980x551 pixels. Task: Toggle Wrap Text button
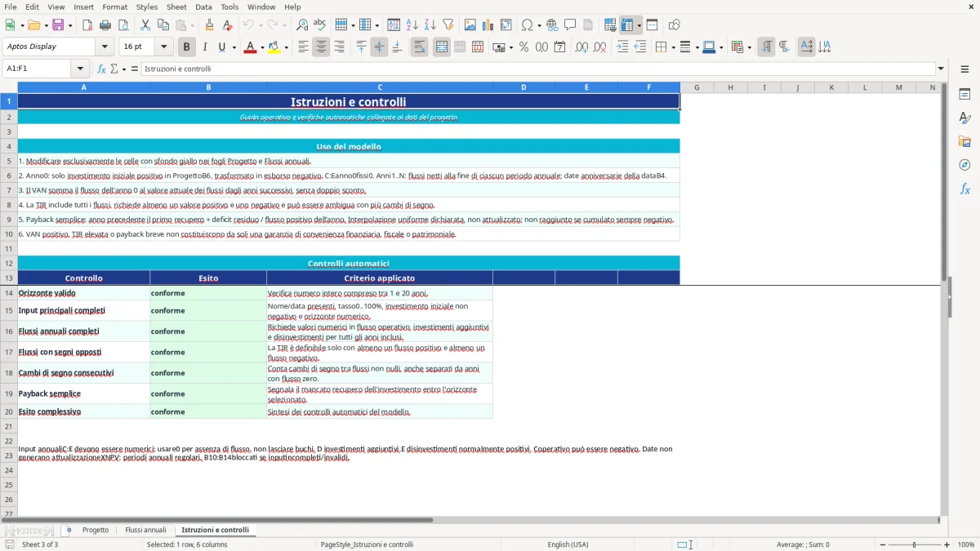[420, 47]
